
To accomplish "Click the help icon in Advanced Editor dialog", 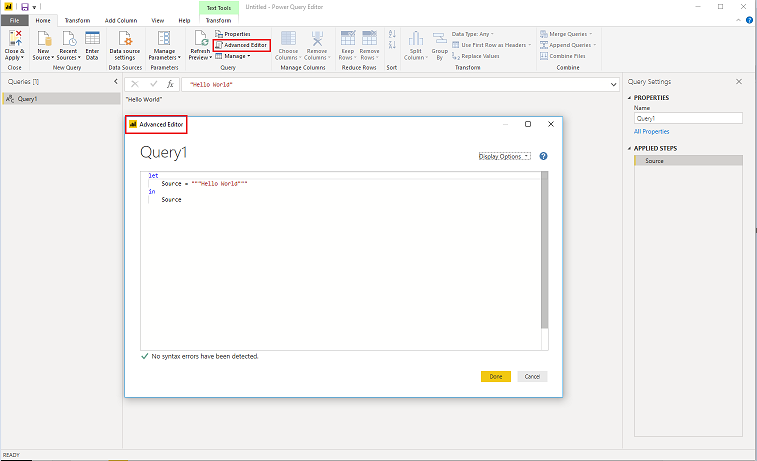I will click(544, 156).
